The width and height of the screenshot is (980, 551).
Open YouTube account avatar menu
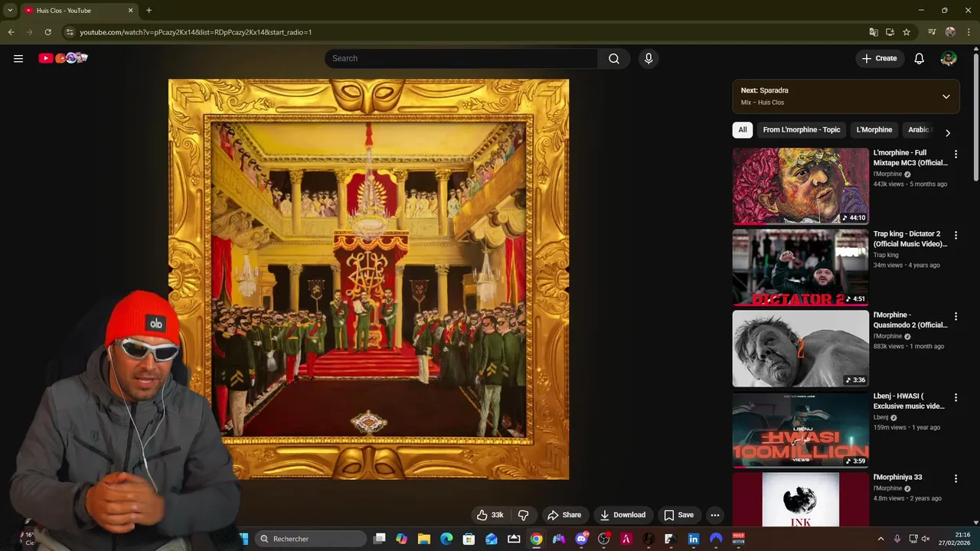949,58
